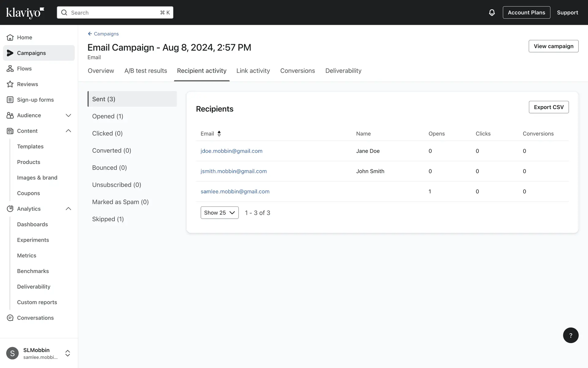
Task: Select the Opened (1) filter
Action: (x=107, y=116)
